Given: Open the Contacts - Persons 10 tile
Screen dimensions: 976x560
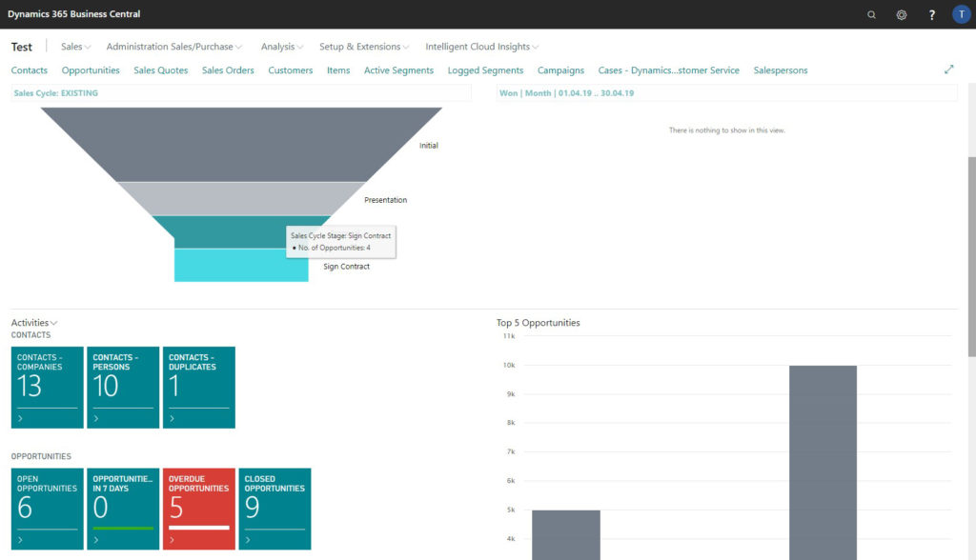Looking at the screenshot, I should pyautogui.click(x=123, y=387).
